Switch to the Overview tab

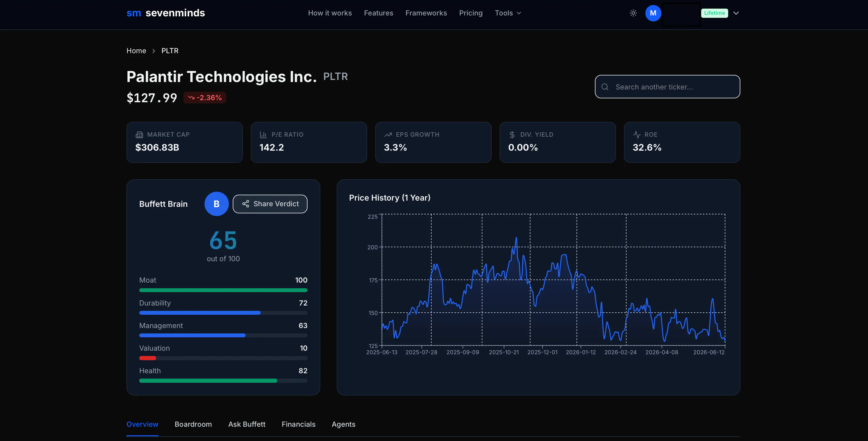click(x=142, y=424)
